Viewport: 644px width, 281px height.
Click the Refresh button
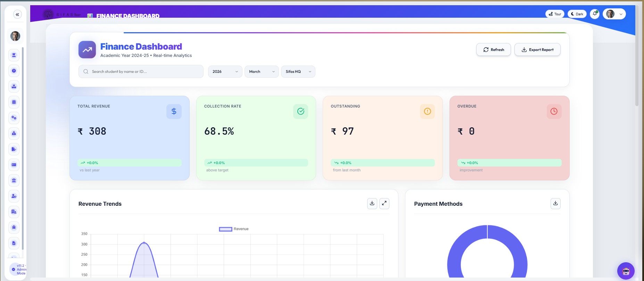[494, 50]
